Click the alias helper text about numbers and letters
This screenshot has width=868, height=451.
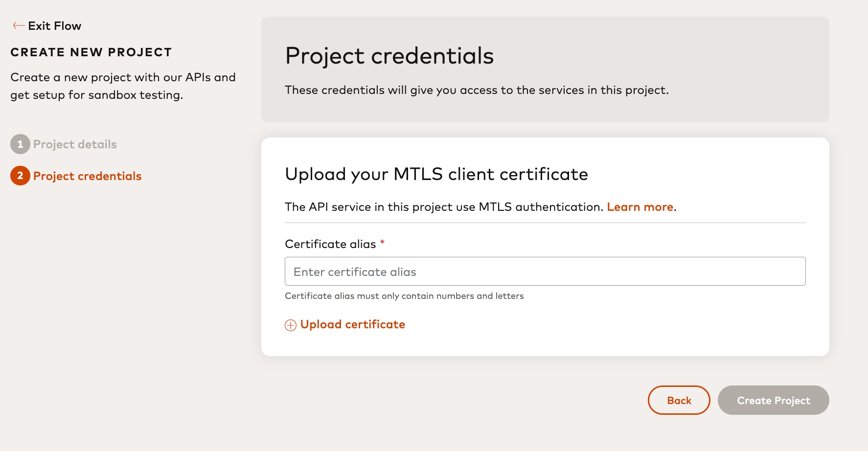[404, 296]
